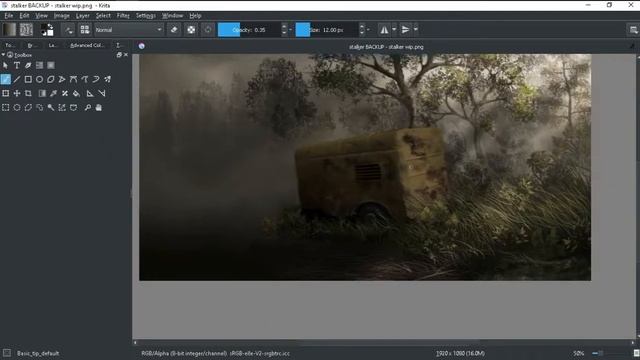Open the fill pattern swatch chooser
640x360 pixels.
point(26,30)
